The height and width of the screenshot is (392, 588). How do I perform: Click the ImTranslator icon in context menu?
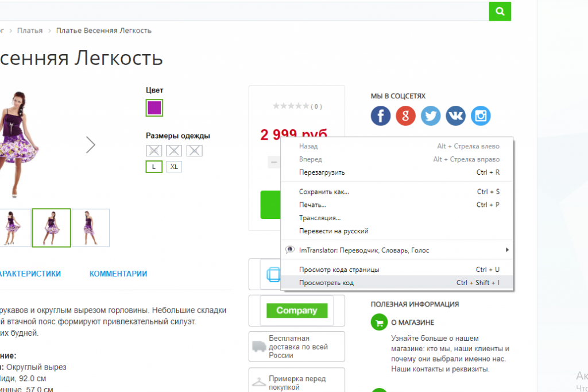(290, 249)
